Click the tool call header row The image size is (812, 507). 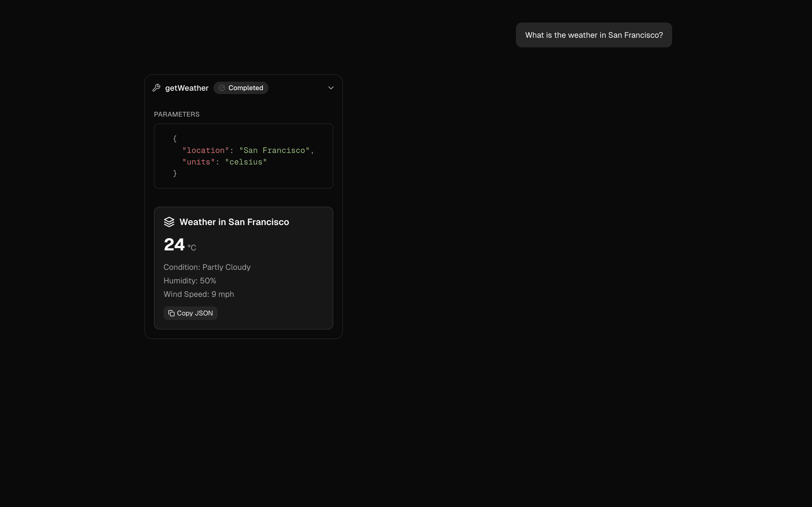pos(243,88)
